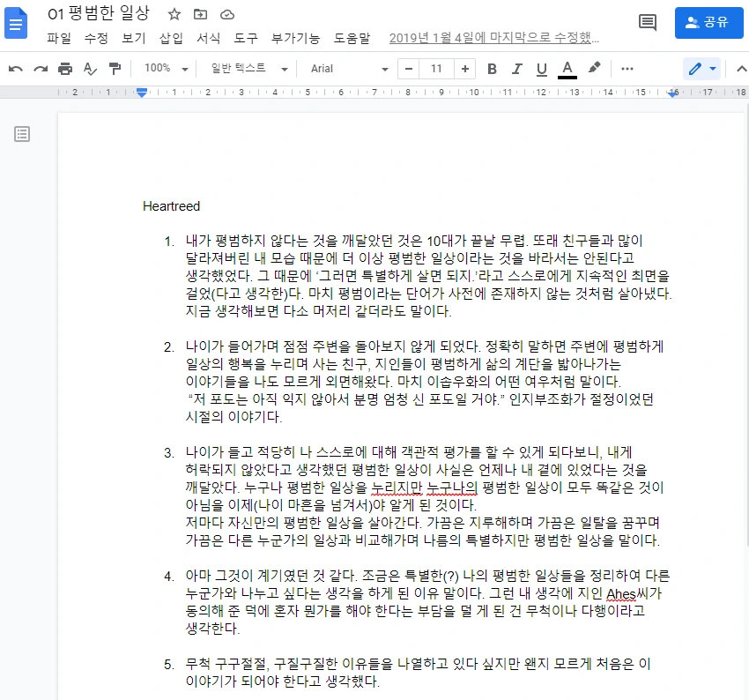Click list item starting 나이가 들어가며 점점
The height and width of the screenshot is (700, 749).
pos(424,381)
